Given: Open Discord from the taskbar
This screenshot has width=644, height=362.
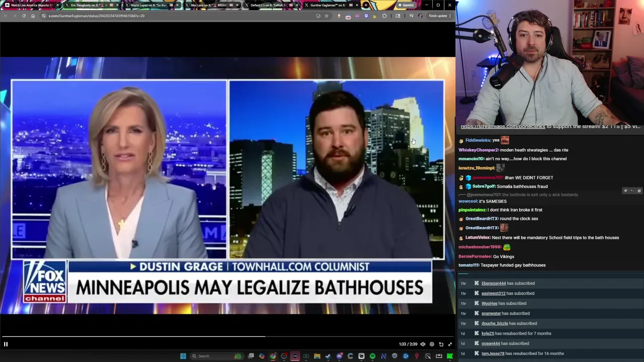Looking at the screenshot, I should [339, 356].
